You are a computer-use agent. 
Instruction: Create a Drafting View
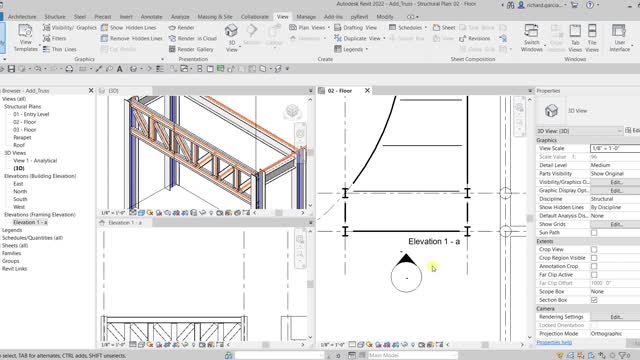356,27
